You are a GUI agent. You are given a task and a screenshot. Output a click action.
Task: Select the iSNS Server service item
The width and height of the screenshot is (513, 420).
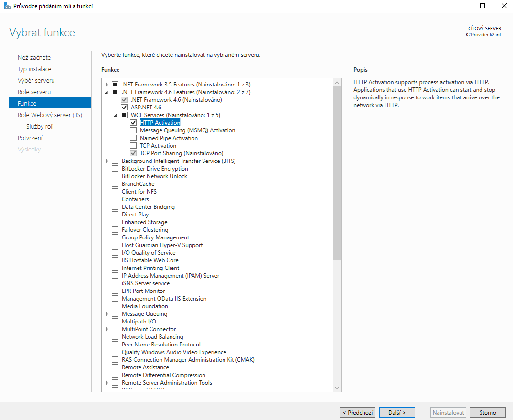click(x=146, y=283)
